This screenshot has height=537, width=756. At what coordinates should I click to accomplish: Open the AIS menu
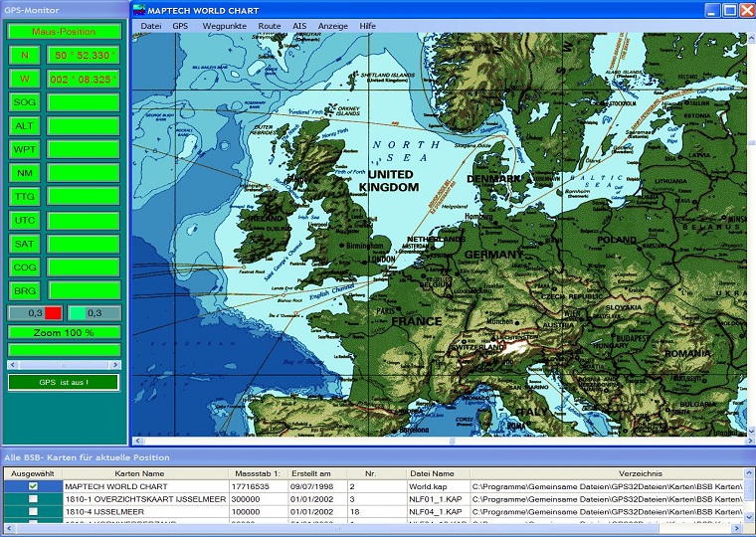coord(299,26)
